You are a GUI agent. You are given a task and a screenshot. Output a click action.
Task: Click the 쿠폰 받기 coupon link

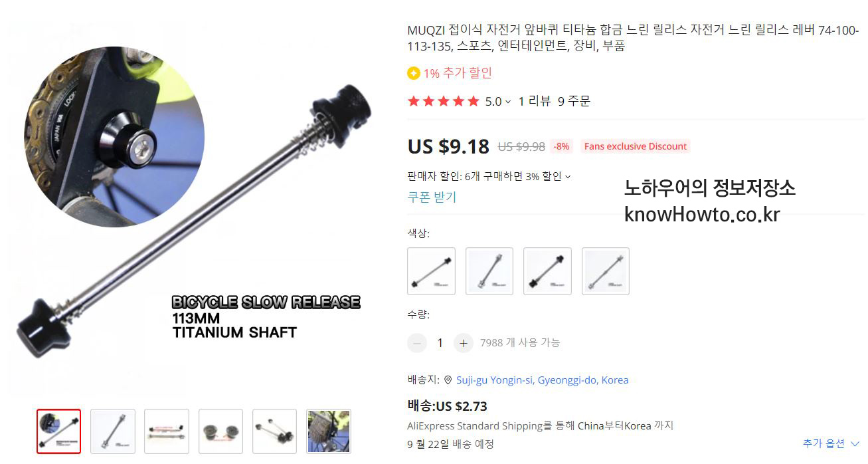[x=432, y=197]
